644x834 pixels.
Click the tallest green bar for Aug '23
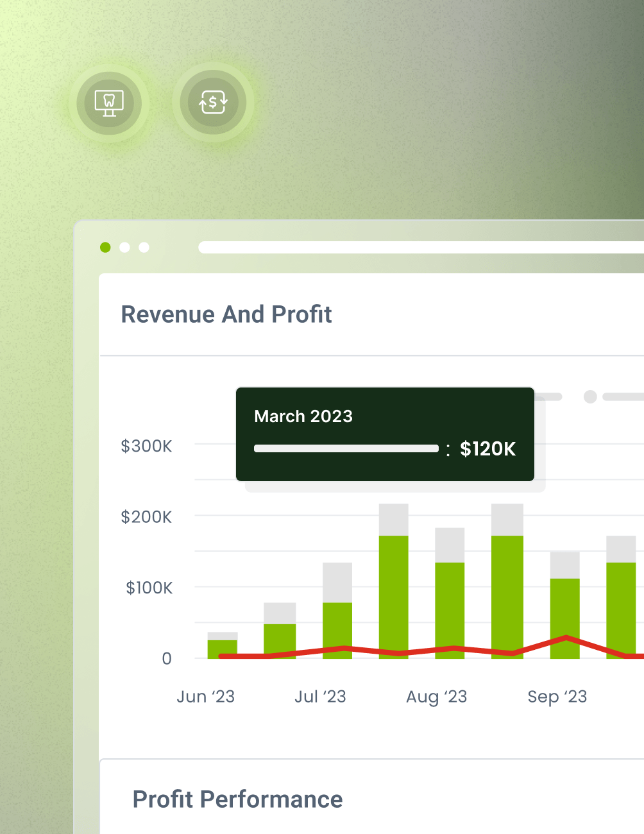click(394, 597)
